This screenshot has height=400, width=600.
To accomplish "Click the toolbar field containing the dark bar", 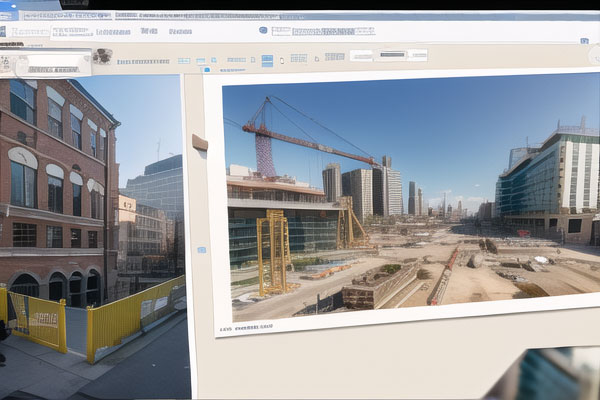I will (391, 55).
